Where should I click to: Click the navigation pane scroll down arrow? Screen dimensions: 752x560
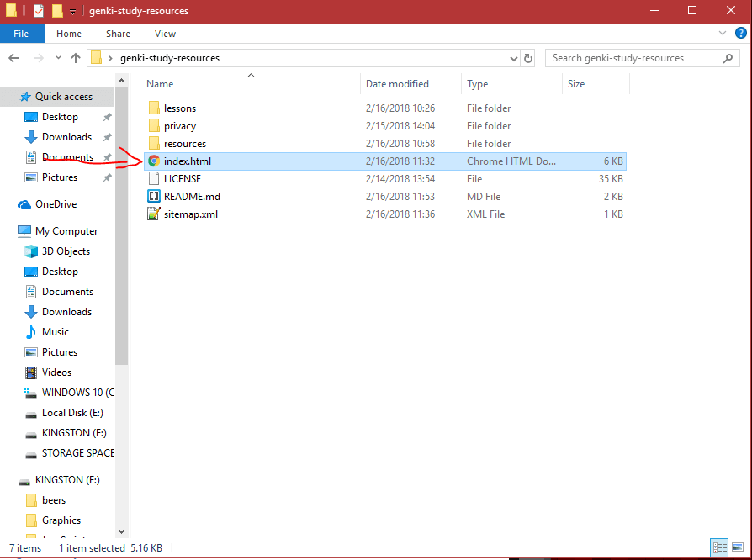click(122, 531)
